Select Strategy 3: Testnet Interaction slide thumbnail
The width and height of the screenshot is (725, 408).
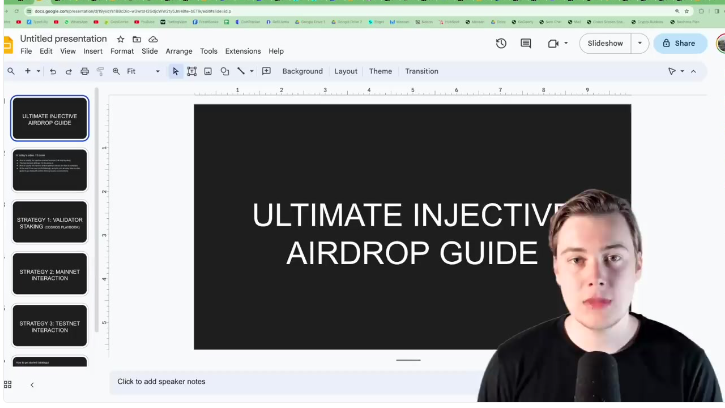[x=49, y=326]
